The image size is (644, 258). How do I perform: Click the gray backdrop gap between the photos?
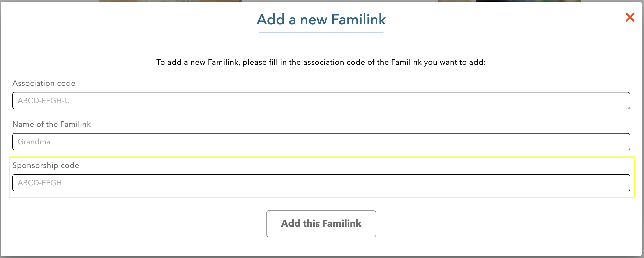[340, 1]
